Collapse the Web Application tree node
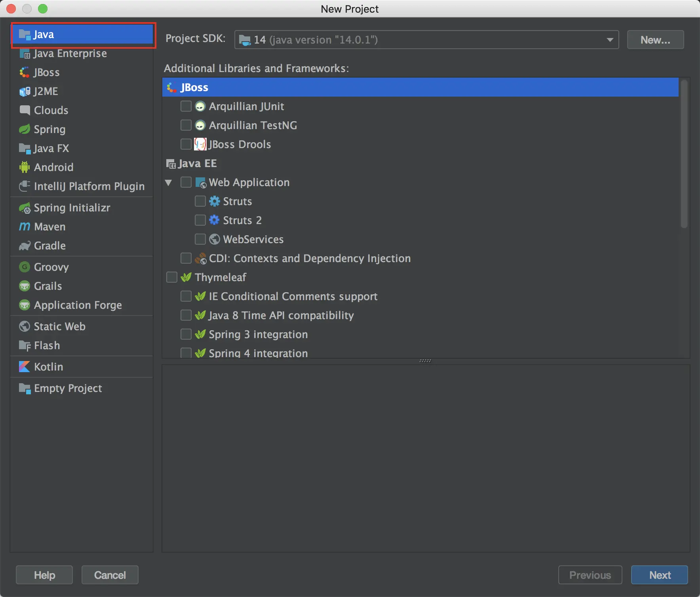Image resolution: width=700 pixels, height=597 pixels. click(x=169, y=183)
